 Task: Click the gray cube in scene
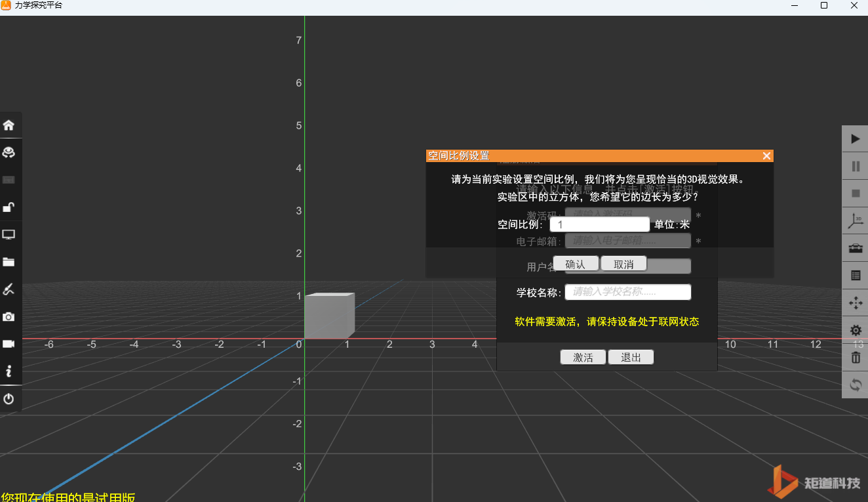tap(329, 316)
